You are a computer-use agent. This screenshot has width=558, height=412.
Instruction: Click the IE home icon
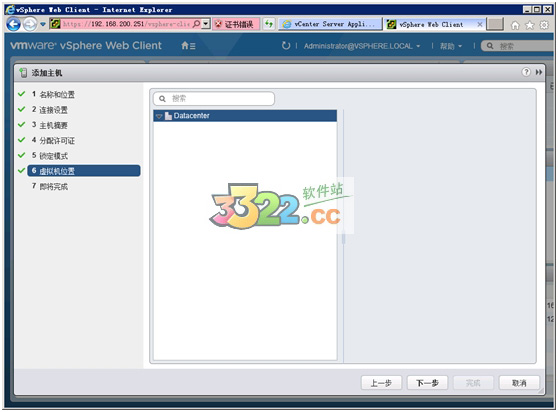(515, 25)
